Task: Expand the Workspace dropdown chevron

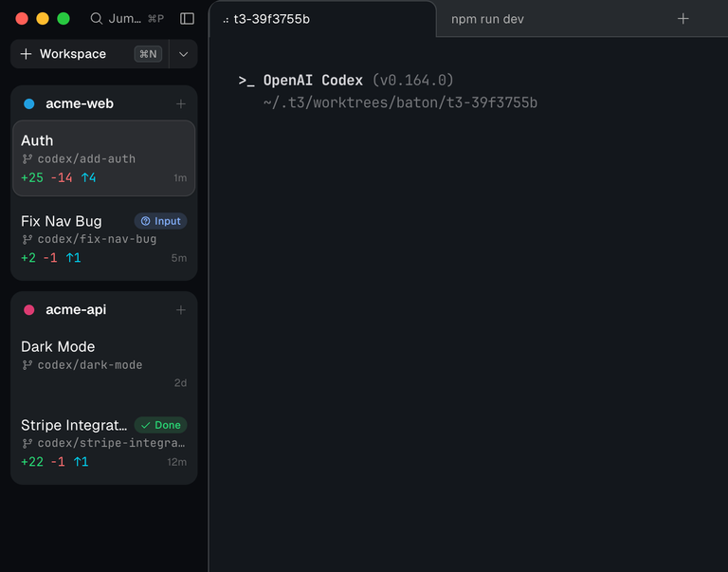Action: coord(183,54)
